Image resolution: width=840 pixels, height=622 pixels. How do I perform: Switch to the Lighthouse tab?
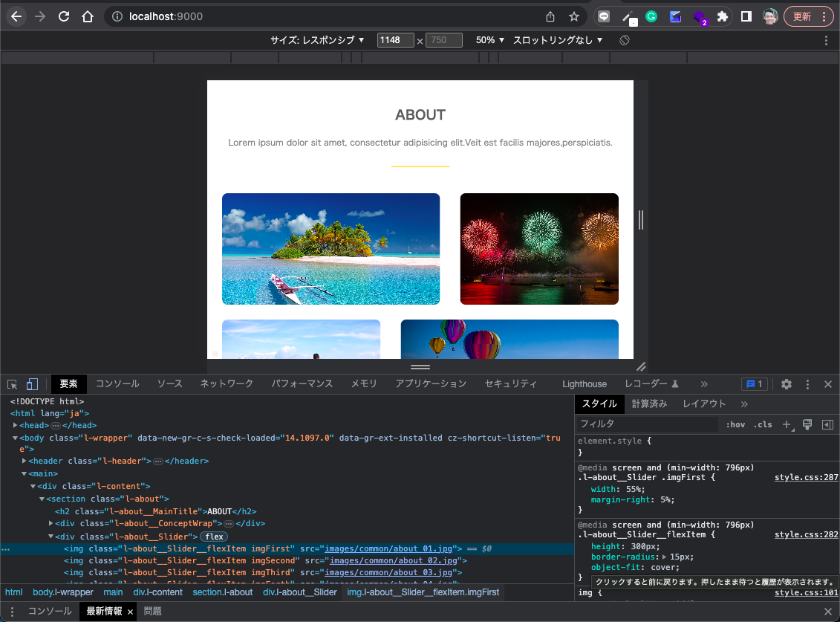click(585, 384)
